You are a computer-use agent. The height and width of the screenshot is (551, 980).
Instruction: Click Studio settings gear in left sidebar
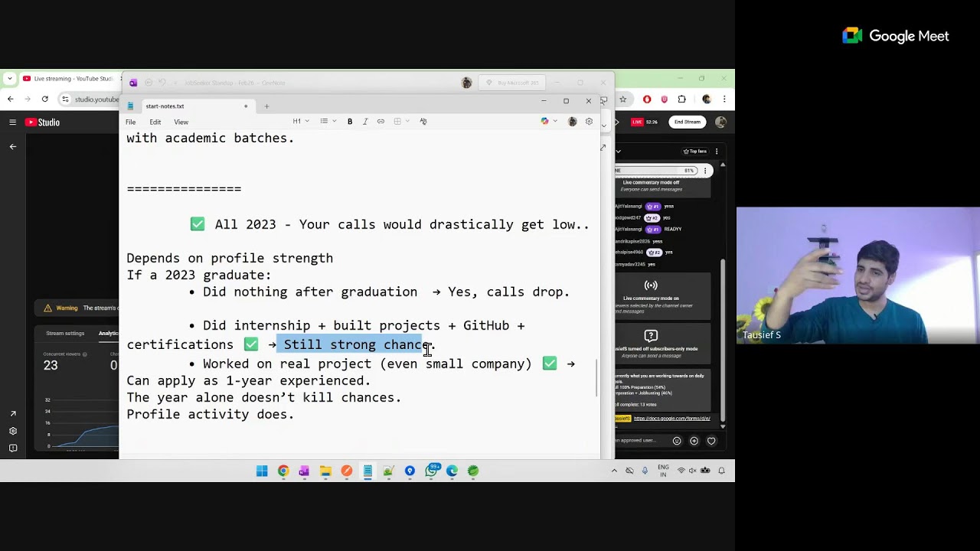click(x=12, y=431)
